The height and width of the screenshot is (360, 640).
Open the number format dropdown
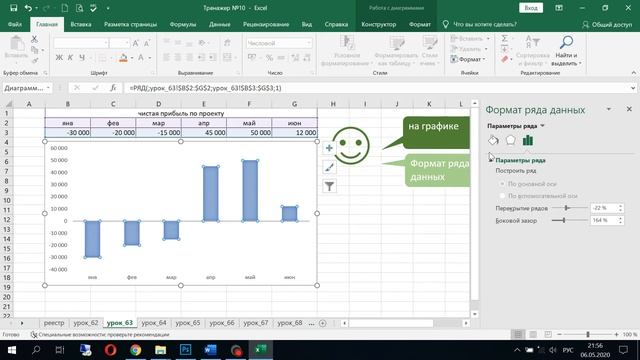[309, 43]
